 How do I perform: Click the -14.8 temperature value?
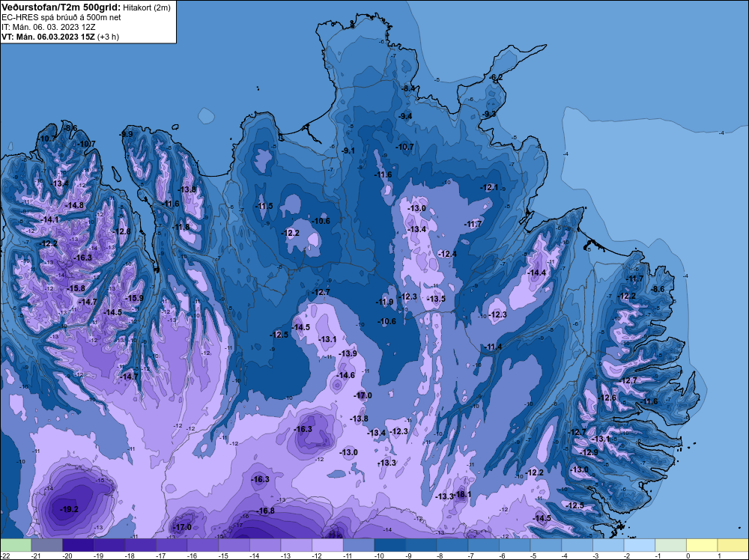point(74,205)
